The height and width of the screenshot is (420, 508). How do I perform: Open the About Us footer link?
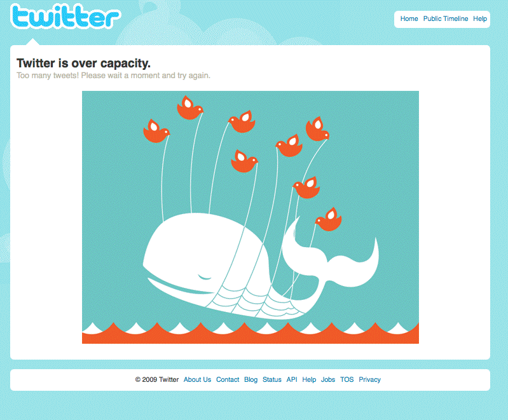point(197,379)
